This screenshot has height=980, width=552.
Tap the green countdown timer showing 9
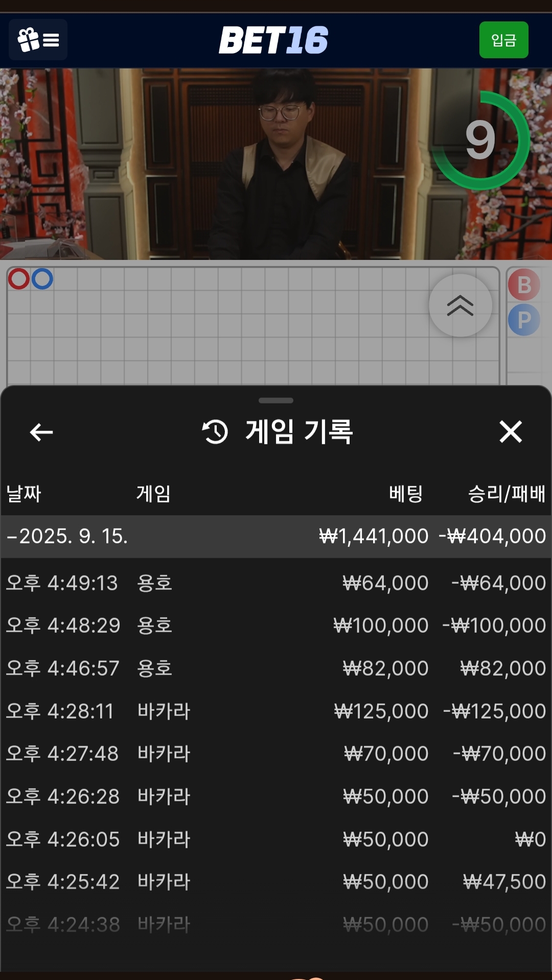pos(481,140)
